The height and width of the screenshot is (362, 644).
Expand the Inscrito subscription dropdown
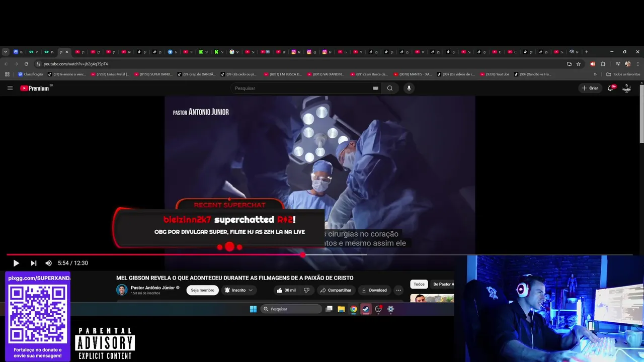click(238, 290)
